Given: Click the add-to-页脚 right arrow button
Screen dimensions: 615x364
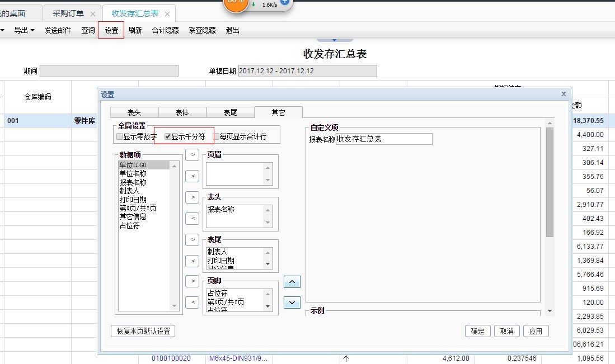Looking at the screenshot, I should pyautogui.click(x=192, y=281).
